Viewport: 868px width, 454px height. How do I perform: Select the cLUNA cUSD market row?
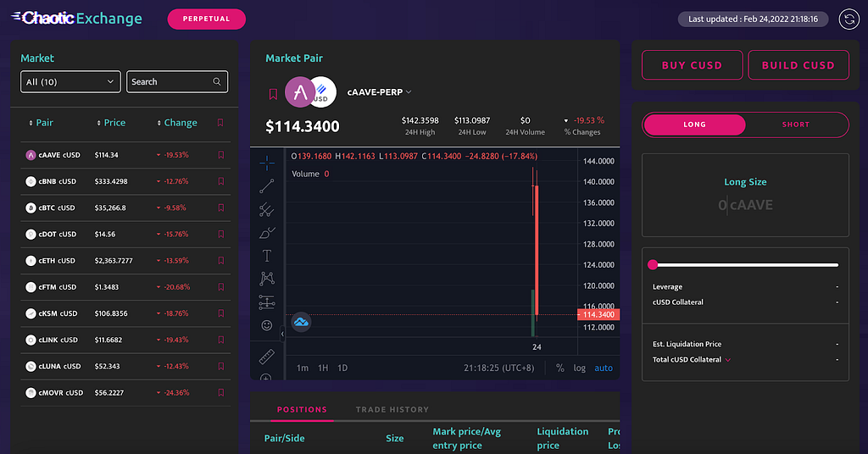(125, 367)
